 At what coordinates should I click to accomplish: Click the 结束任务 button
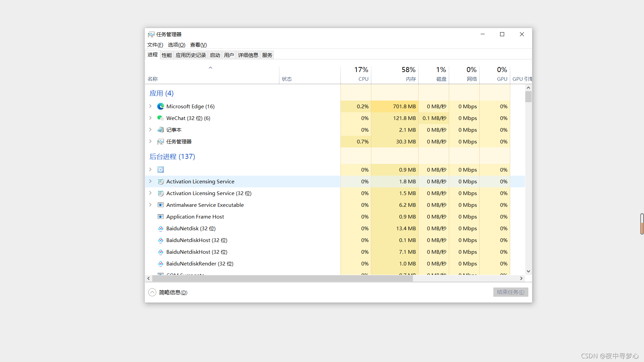tap(511, 292)
